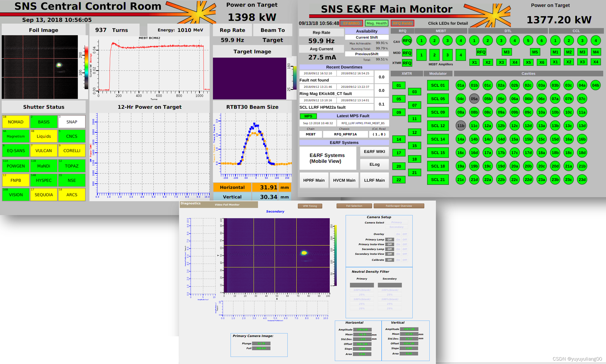This screenshot has height=364, width=606.
Task: Open HVCM Main panel
Action: click(x=344, y=180)
